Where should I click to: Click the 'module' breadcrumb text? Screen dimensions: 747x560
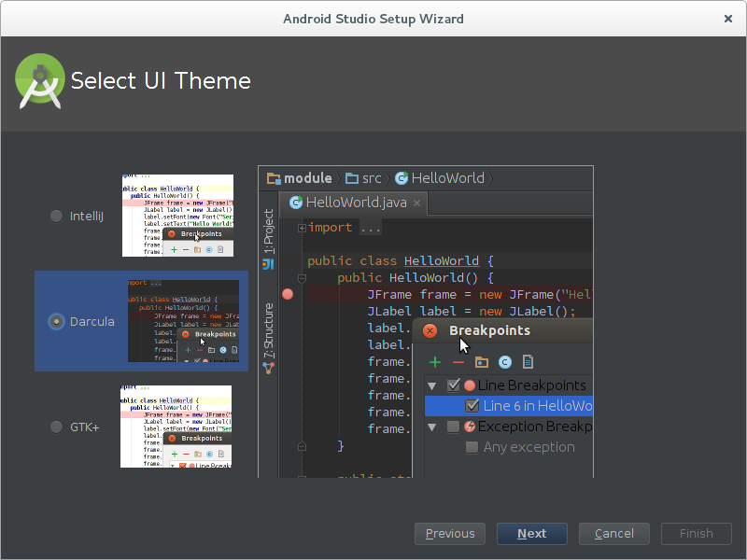(x=308, y=178)
